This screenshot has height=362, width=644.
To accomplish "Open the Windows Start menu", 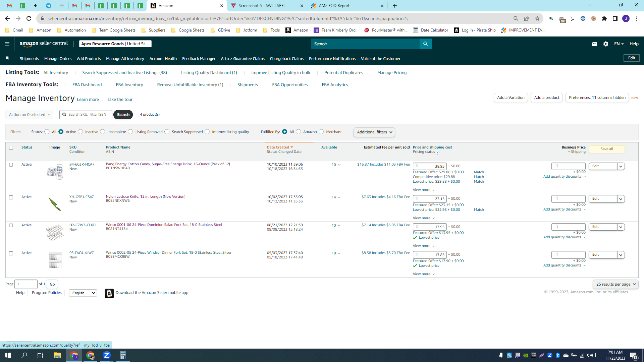I will pos(8,355).
